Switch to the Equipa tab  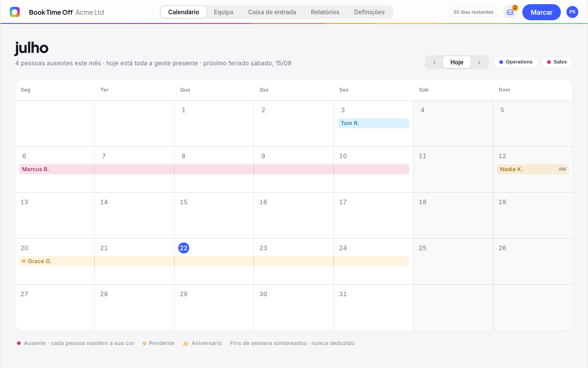pos(223,12)
